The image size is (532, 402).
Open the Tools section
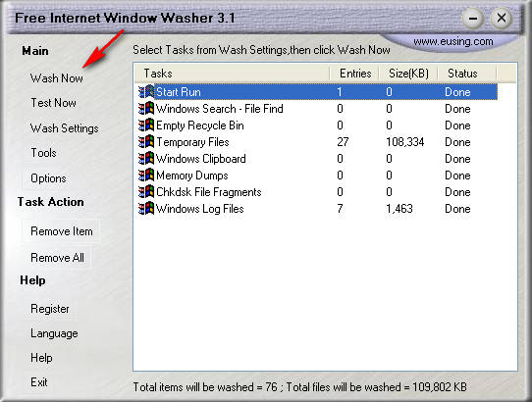(x=44, y=153)
